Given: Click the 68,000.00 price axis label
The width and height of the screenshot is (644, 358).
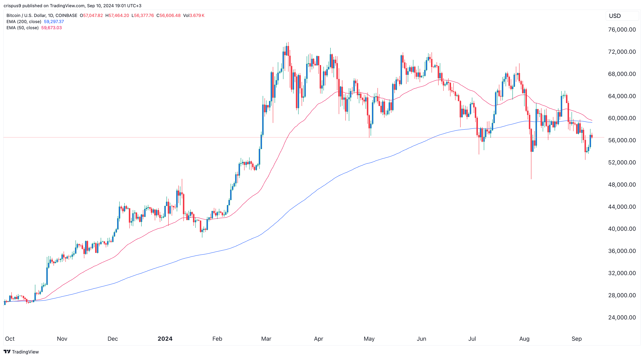Looking at the screenshot, I should pos(622,74).
